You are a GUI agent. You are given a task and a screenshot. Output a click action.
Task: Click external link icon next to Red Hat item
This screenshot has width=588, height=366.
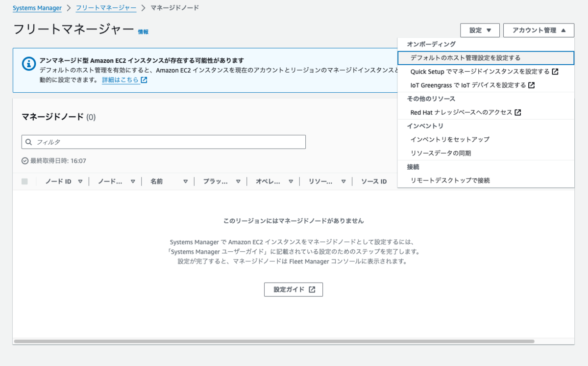tap(518, 112)
